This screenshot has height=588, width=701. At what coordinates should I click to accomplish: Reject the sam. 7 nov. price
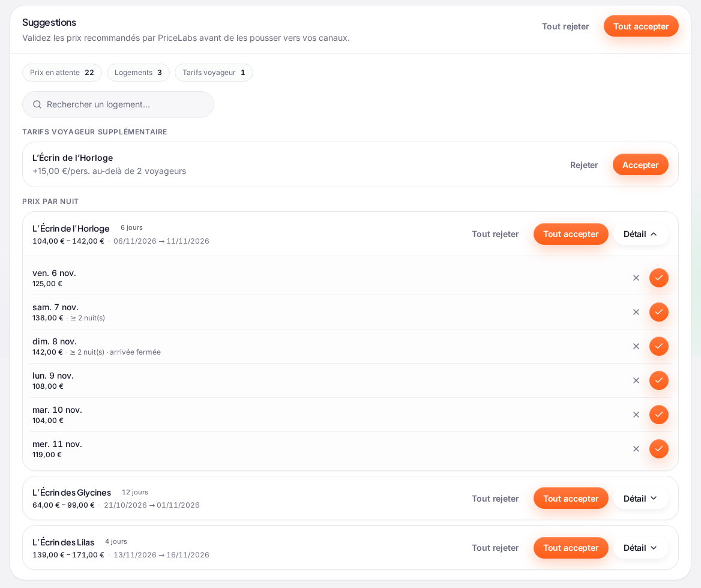[x=636, y=312]
